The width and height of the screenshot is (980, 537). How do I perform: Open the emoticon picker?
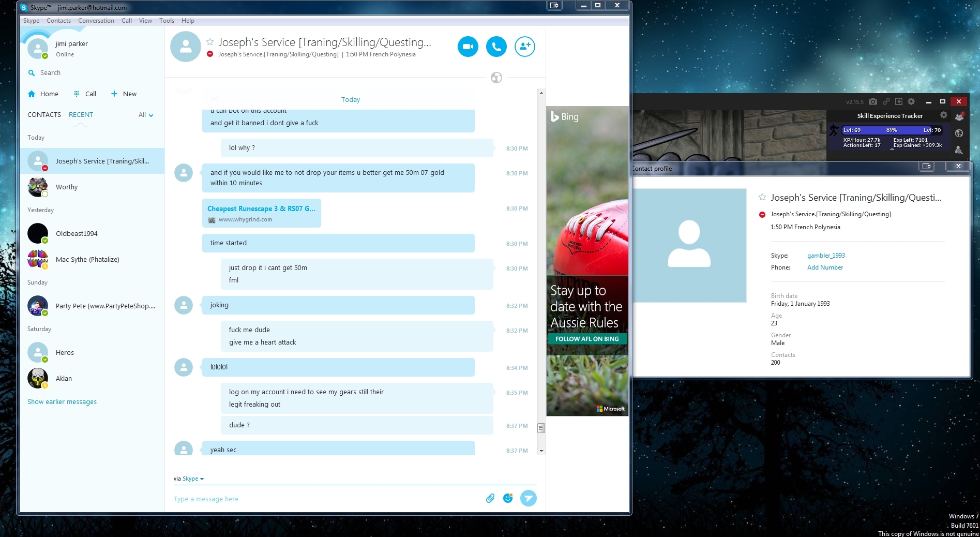pyautogui.click(x=508, y=498)
